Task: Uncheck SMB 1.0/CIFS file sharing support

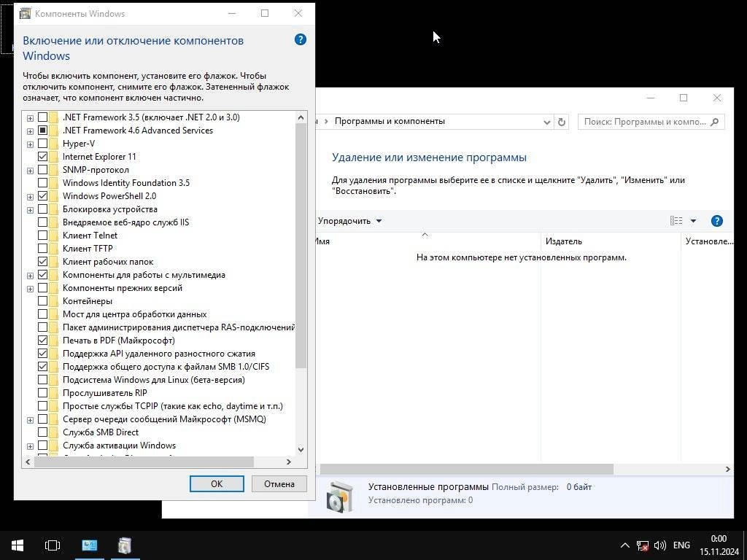Action: (42, 367)
